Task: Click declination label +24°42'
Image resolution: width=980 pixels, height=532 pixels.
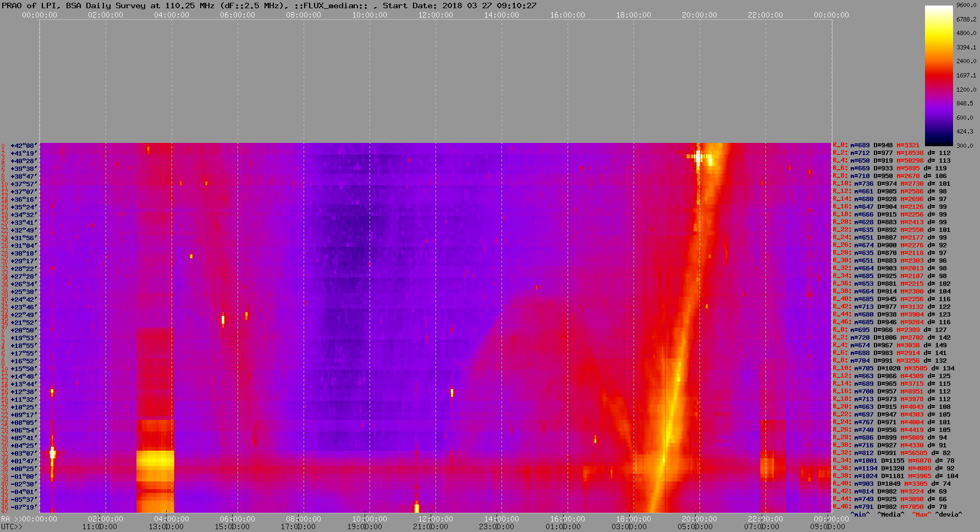Action: (x=24, y=300)
